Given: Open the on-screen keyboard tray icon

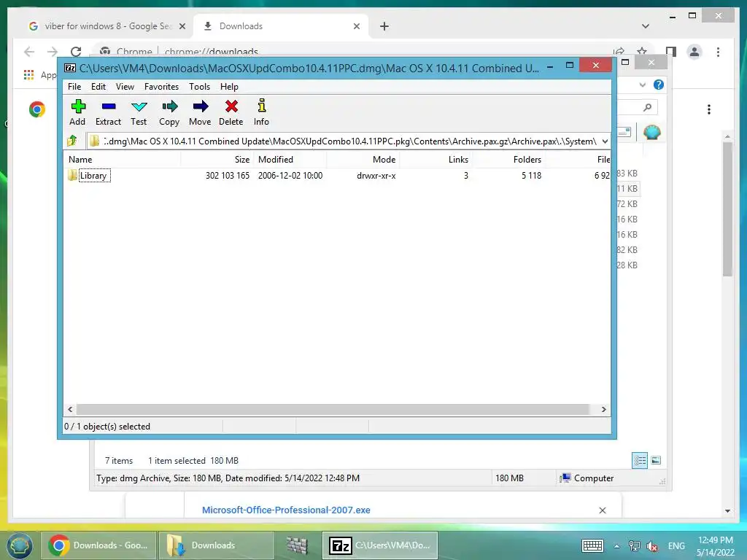Looking at the screenshot, I should pos(592,545).
